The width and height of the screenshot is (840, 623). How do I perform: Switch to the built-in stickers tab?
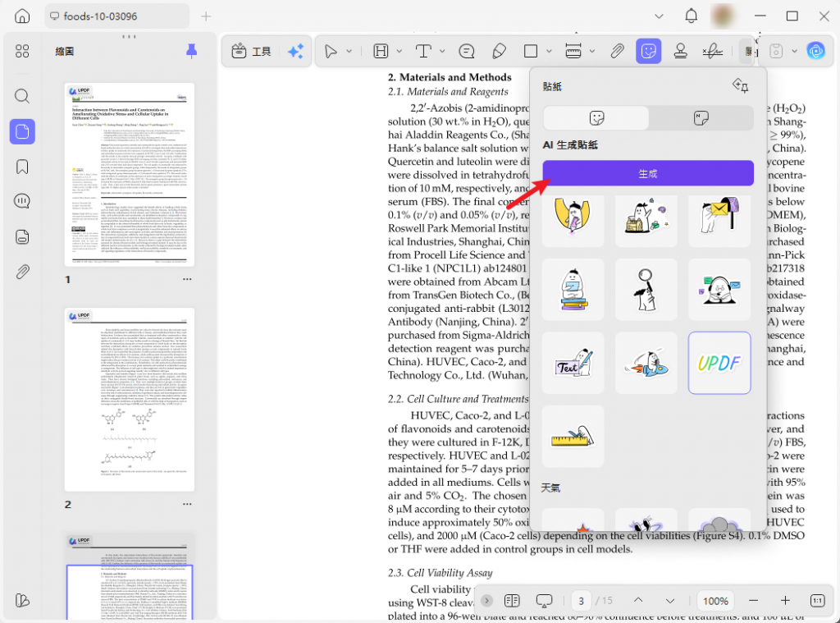(x=596, y=118)
